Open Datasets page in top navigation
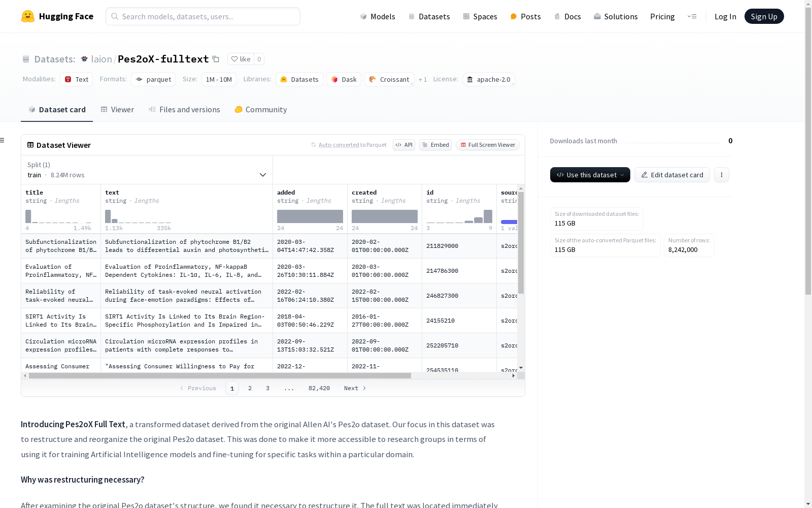812x508 pixels. point(429,16)
